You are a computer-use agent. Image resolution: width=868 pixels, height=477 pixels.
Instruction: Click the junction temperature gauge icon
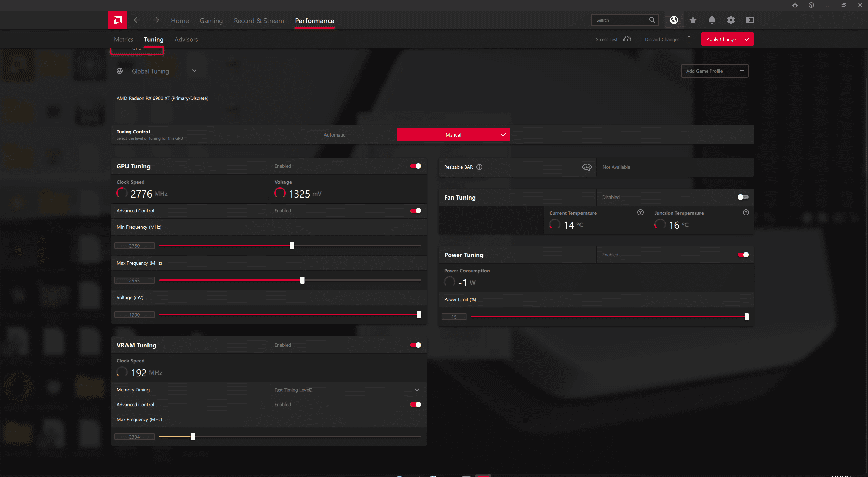(x=660, y=224)
